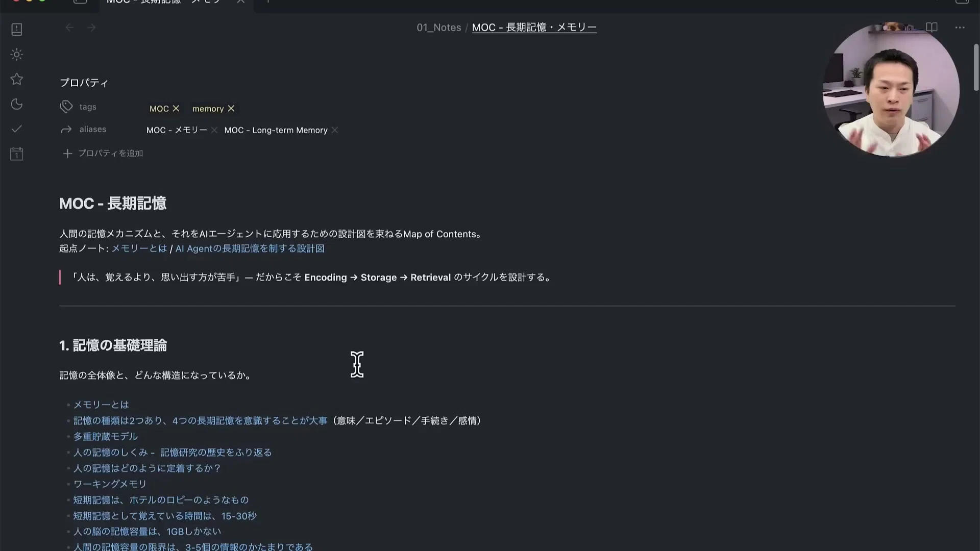Click the checkmark icon in left sidebar
This screenshot has height=551, width=980.
(x=17, y=129)
